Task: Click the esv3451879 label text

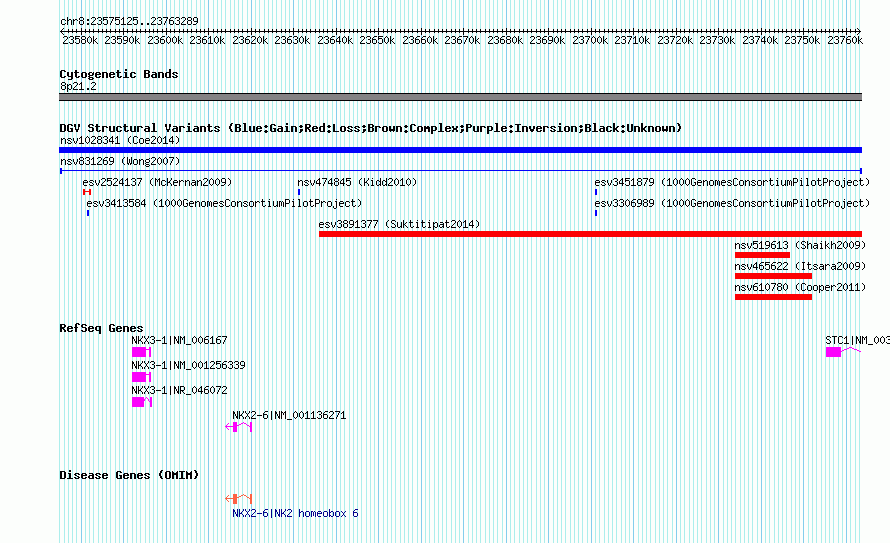Action: coord(732,182)
